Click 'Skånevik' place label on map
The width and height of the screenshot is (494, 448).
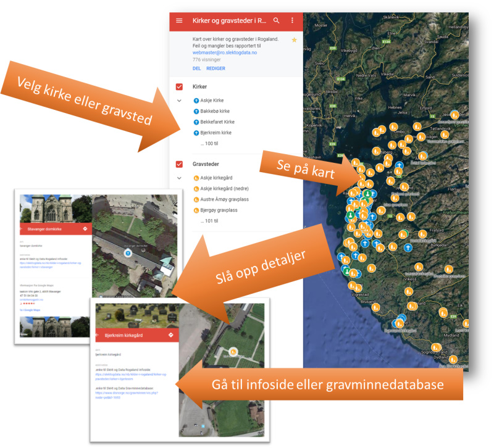pos(391,17)
